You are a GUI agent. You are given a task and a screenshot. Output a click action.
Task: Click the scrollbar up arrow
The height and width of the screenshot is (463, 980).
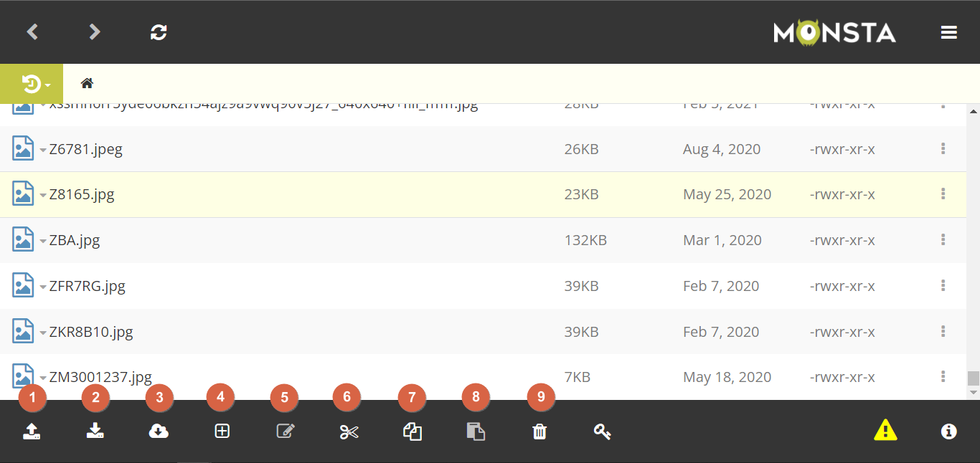974,112
